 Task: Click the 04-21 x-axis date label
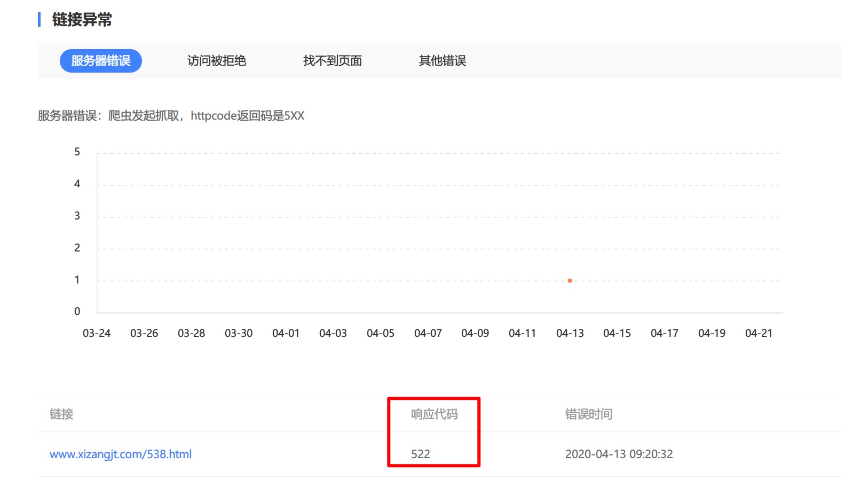[759, 333]
